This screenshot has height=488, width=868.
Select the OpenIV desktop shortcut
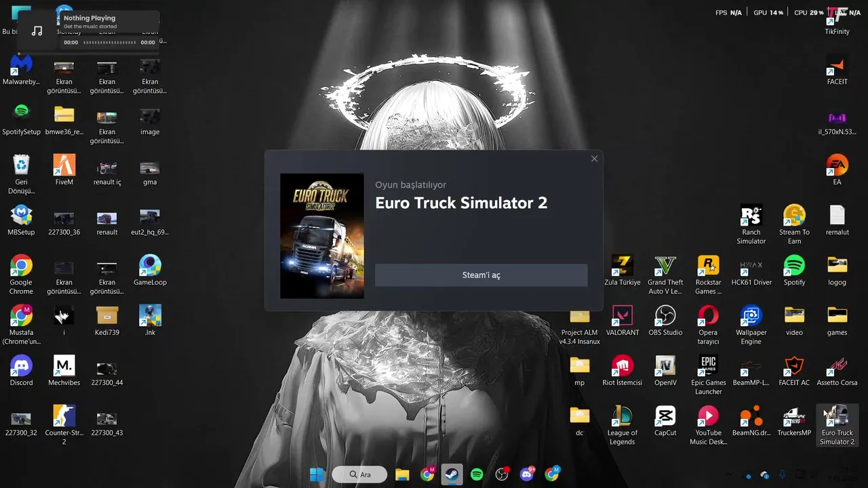click(x=665, y=371)
